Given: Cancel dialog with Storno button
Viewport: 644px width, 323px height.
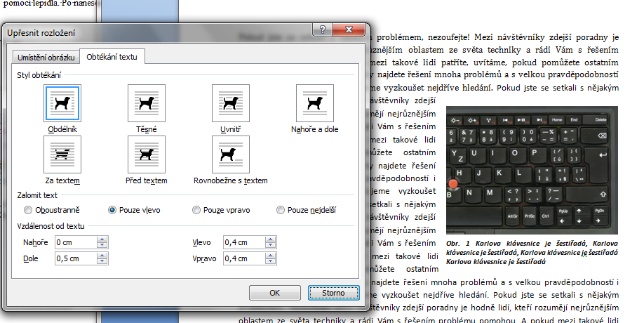Looking at the screenshot, I should 333,293.
